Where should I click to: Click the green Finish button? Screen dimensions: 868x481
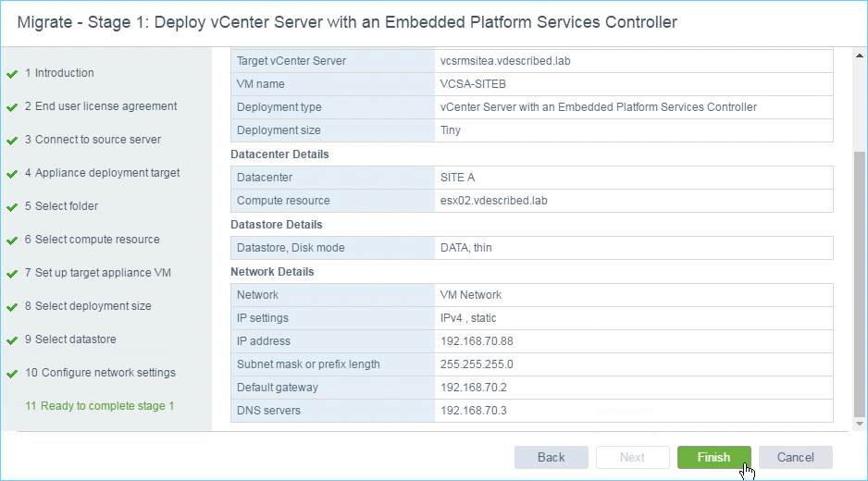[x=714, y=457]
